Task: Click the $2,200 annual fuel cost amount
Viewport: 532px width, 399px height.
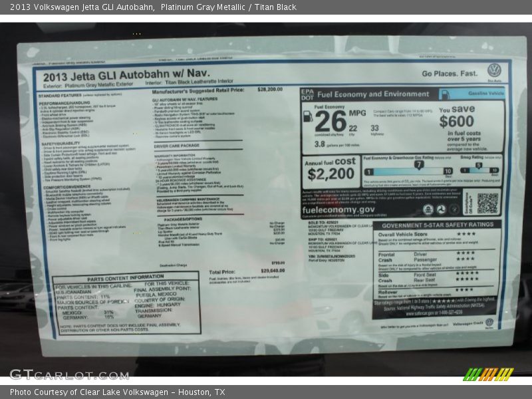Action: pos(331,174)
